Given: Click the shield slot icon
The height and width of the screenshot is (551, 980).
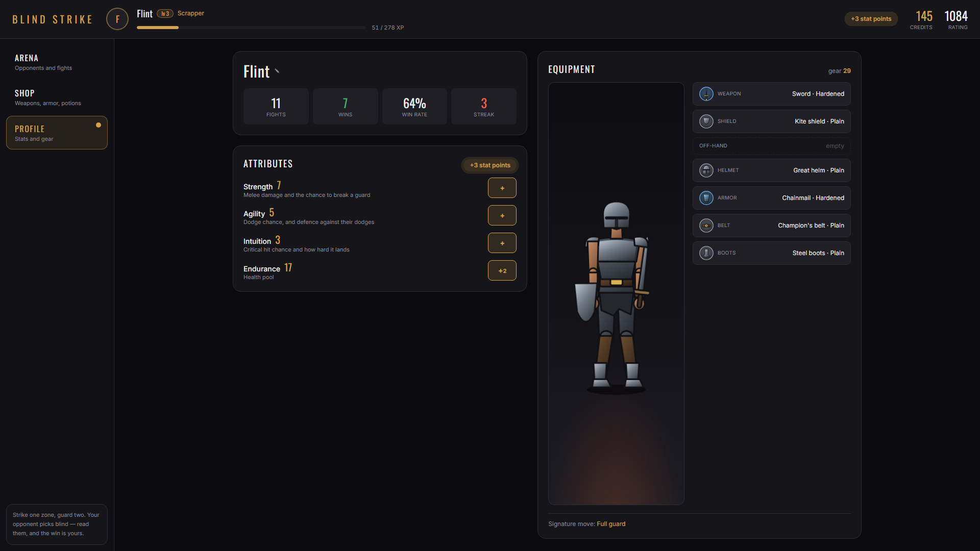Looking at the screenshot, I should (706, 121).
